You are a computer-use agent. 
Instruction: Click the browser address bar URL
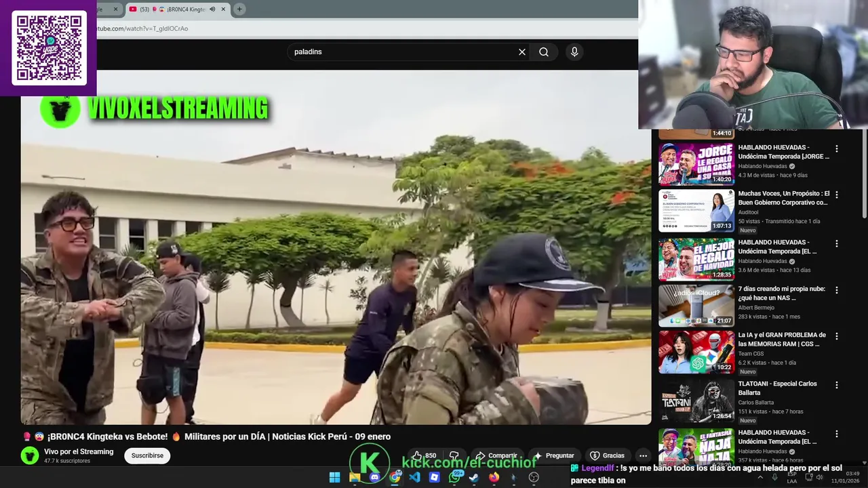(142, 28)
